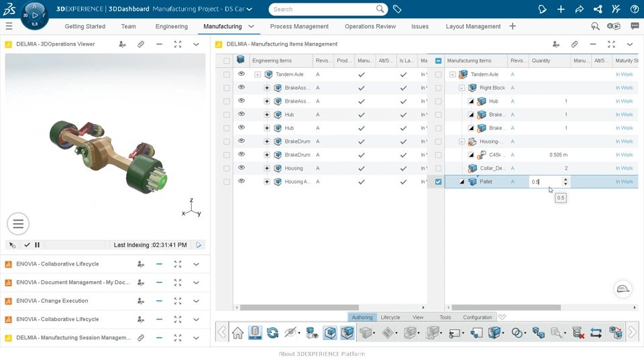Viewport: 644px width, 362px height.
Task: Expand ENOVIA Document Management widget chevron
Action: click(197, 282)
